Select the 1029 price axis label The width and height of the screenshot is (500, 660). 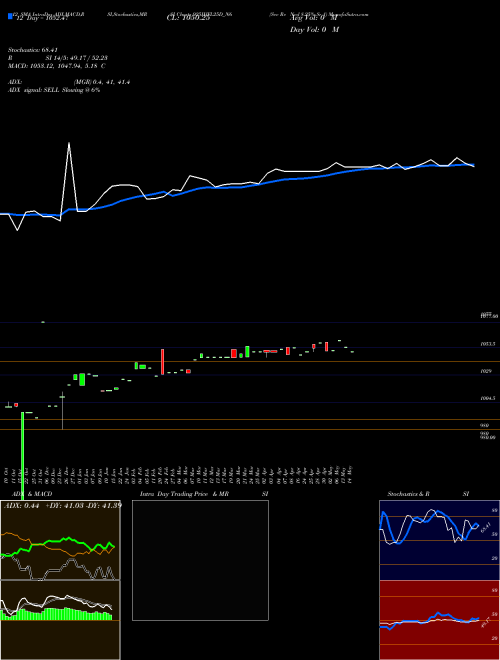click(x=486, y=371)
